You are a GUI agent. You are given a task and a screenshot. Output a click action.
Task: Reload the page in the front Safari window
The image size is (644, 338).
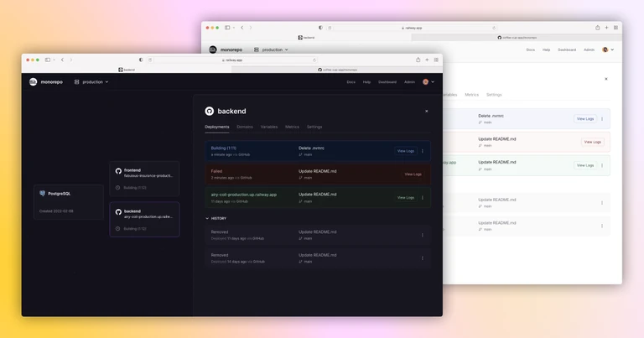pyautogui.click(x=314, y=60)
